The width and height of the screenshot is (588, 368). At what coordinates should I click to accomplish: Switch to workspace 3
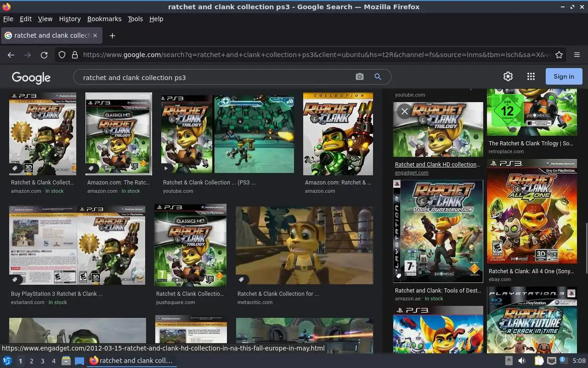(x=42, y=361)
